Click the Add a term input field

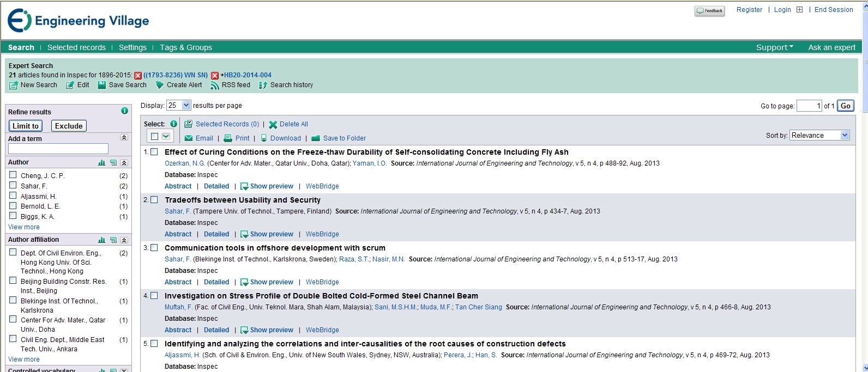click(x=58, y=149)
